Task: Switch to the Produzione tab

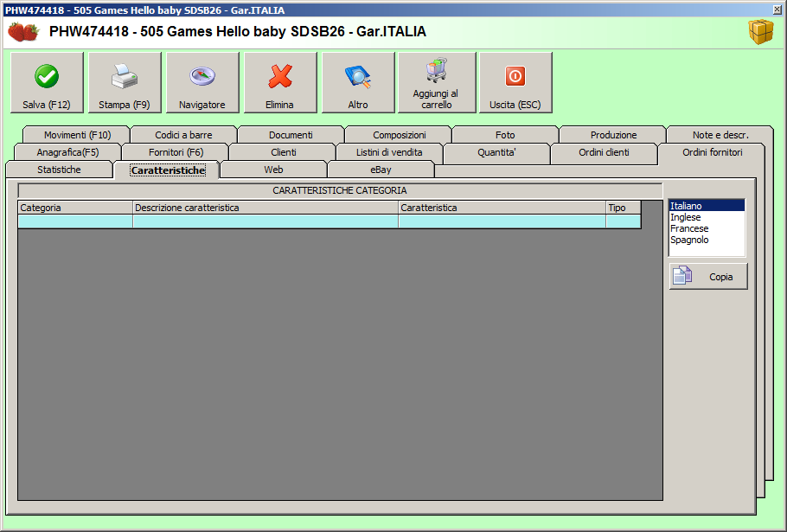Action: (x=613, y=134)
